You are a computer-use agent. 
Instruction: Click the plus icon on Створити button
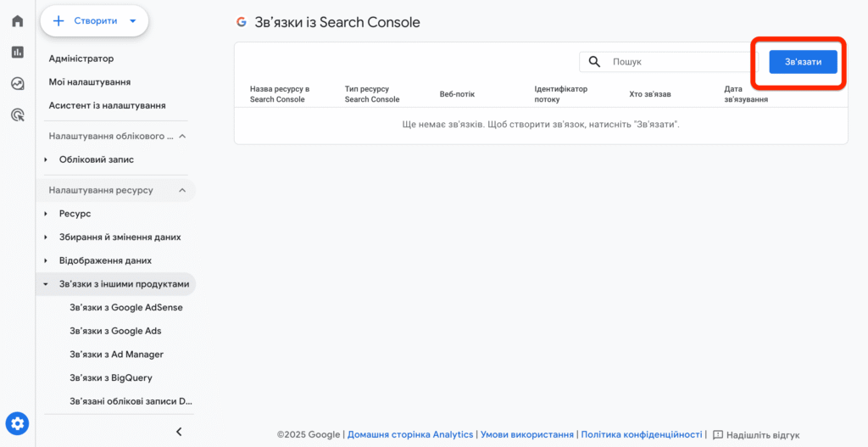point(58,21)
